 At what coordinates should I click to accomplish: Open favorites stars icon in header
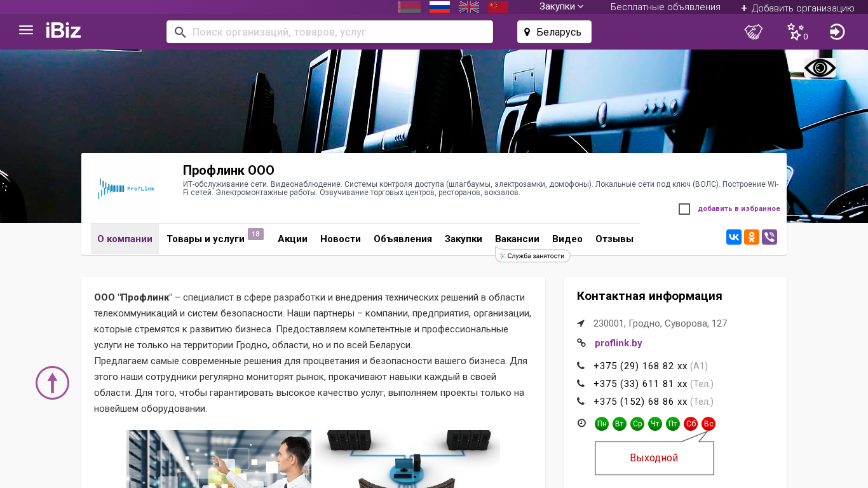796,32
